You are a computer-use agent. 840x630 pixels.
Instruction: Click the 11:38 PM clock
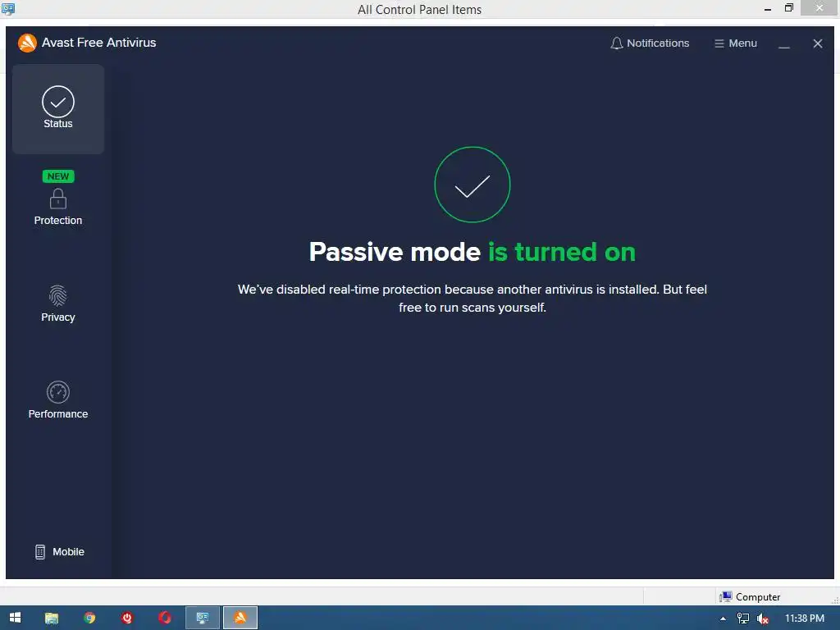click(804, 619)
